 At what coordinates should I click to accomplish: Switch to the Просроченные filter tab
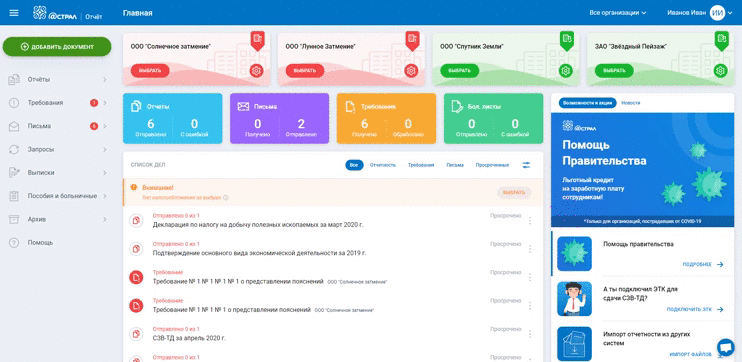click(x=492, y=165)
